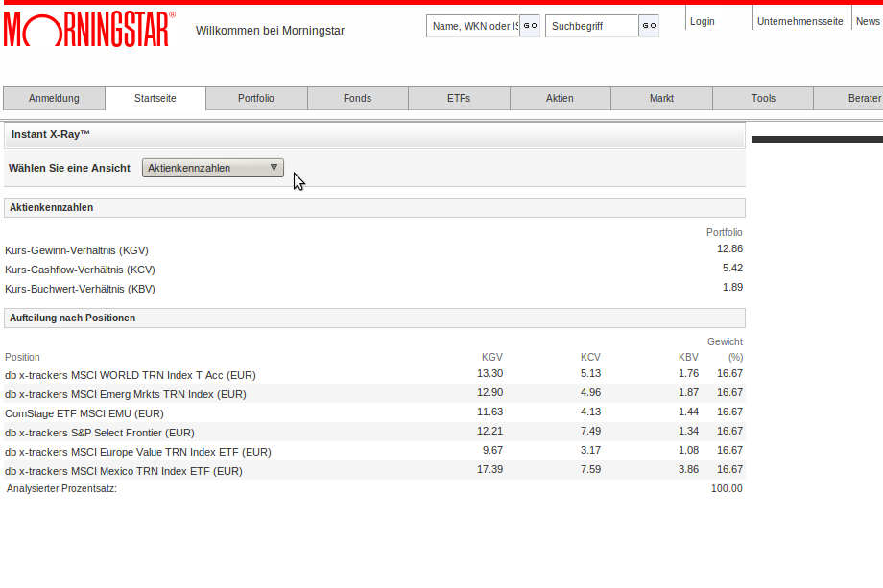The width and height of the screenshot is (883, 588).
Task: Go to the Markt tab
Action: coord(661,99)
